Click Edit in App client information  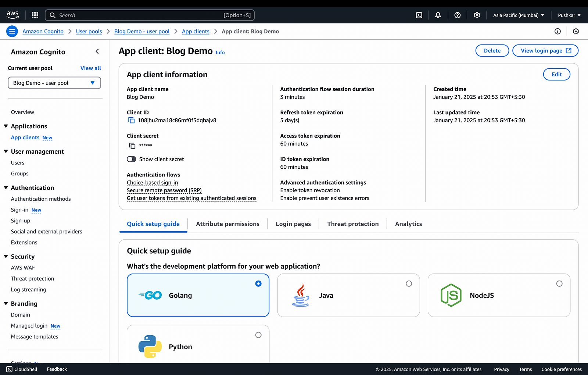pyautogui.click(x=557, y=74)
